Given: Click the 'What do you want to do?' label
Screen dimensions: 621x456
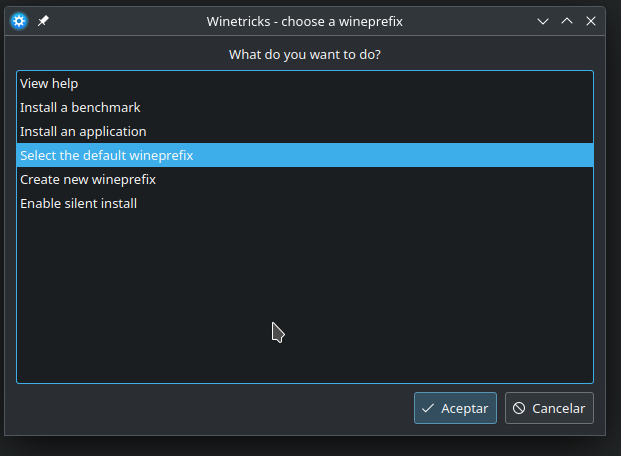Looking at the screenshot, I should pyautogui.click(x=304, y=54).
